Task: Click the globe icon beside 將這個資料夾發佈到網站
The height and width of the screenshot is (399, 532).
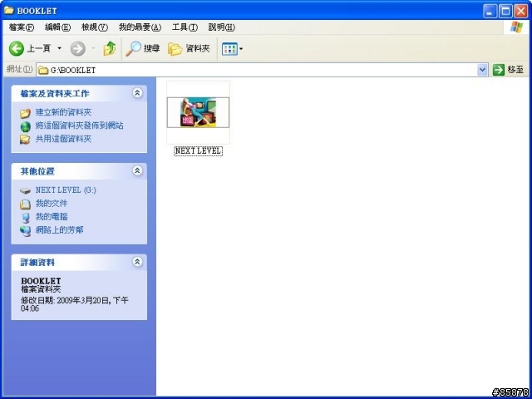Action: click(x=26, y=126)
